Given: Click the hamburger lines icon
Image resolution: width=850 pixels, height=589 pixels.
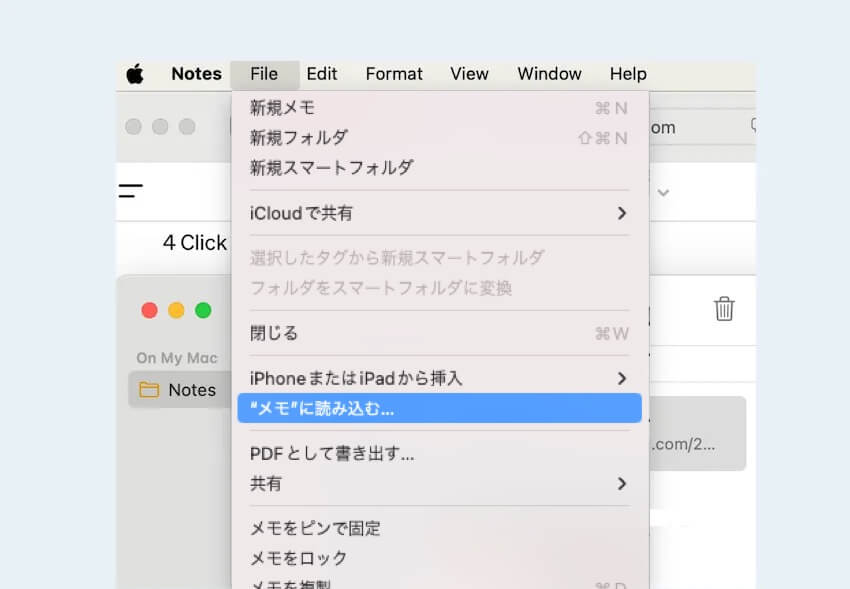Looking at the screenshot, I should coord(131,191).
